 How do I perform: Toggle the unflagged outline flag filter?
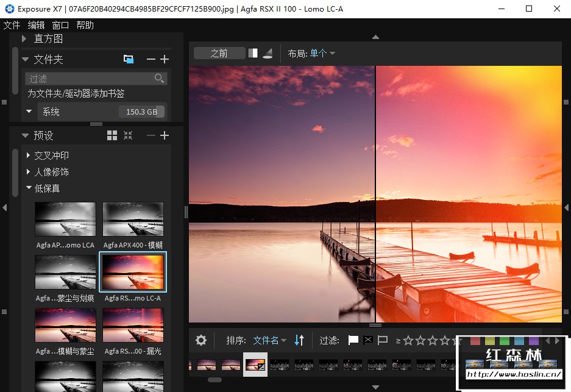click(x=383, y=340)
